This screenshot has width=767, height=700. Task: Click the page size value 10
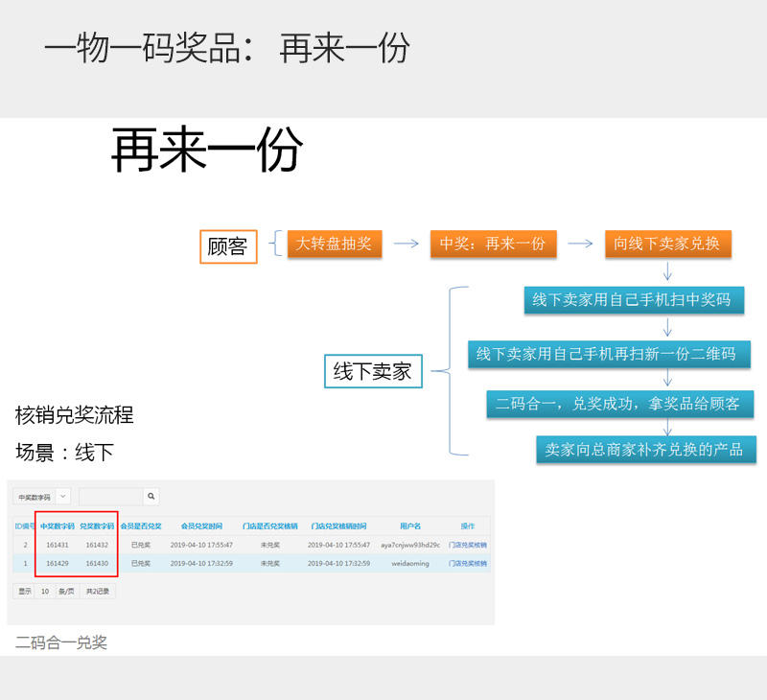point(44,592)
